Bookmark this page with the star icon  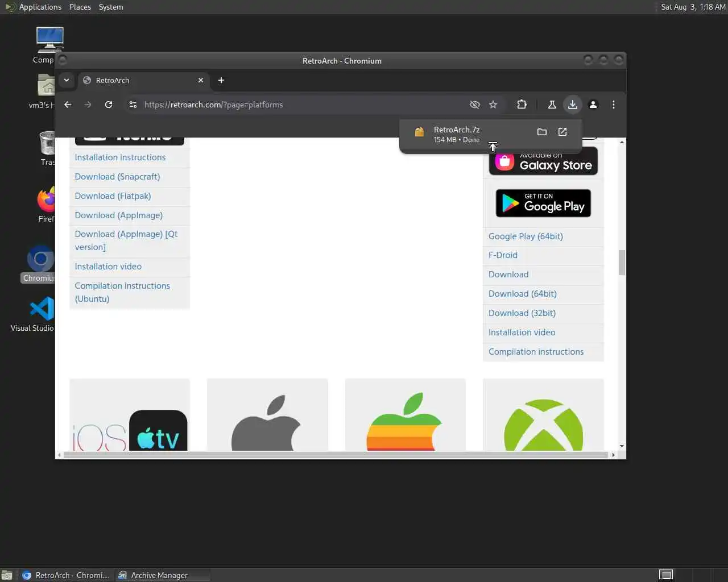[x=493, y=105]
